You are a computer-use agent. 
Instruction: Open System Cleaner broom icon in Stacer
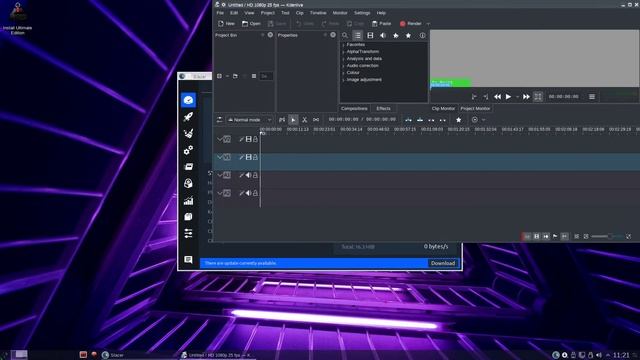(x=188, y=133)
